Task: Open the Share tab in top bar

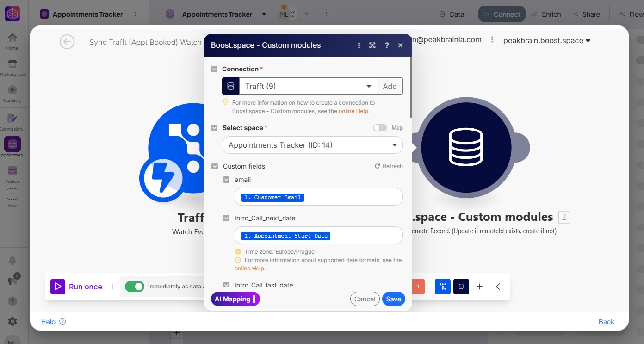Action: [x=586, y=14]
